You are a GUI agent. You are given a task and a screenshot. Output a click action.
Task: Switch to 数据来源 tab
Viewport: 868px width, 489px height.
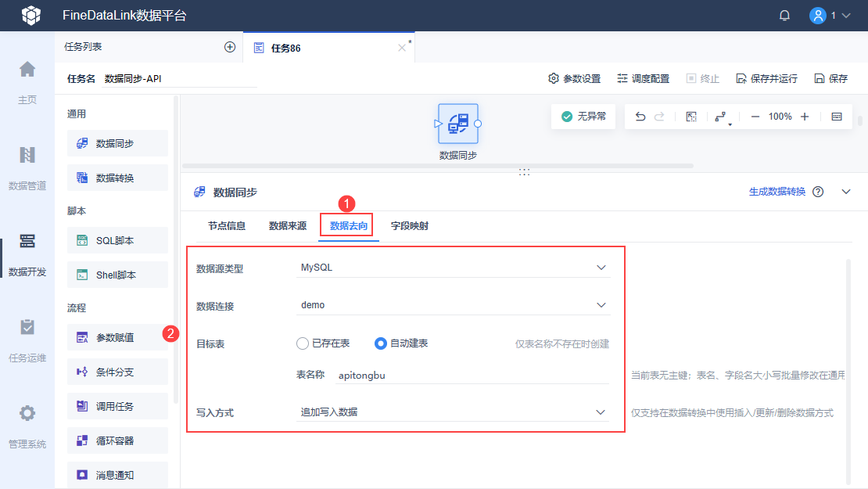[287, 226]
